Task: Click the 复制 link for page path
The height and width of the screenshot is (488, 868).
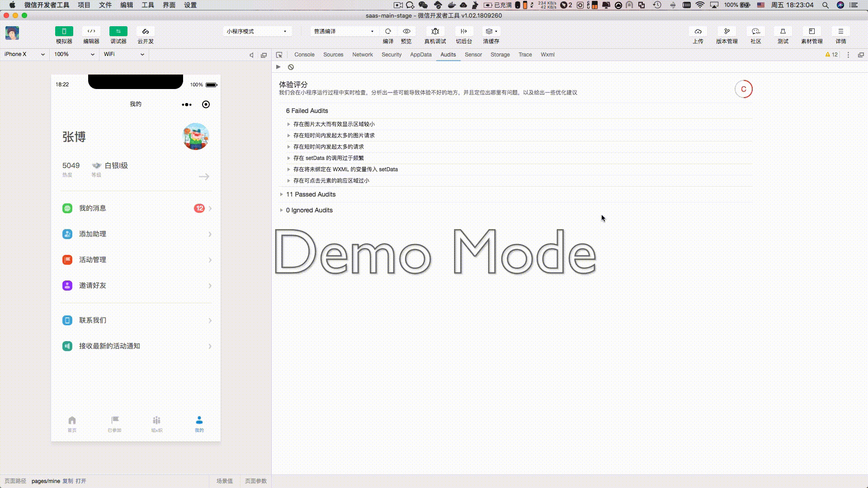Action: (x=67, y=481)
